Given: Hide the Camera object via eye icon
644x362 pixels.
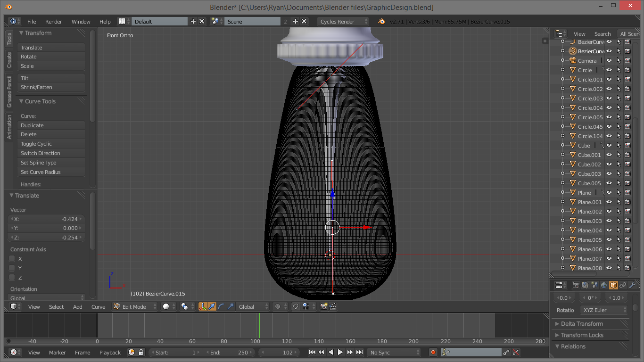Looking at the screenshot, I should (609, 60).
